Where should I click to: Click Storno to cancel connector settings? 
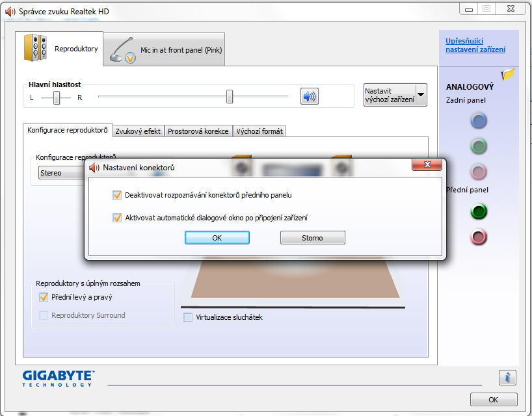tap(312, 238)
